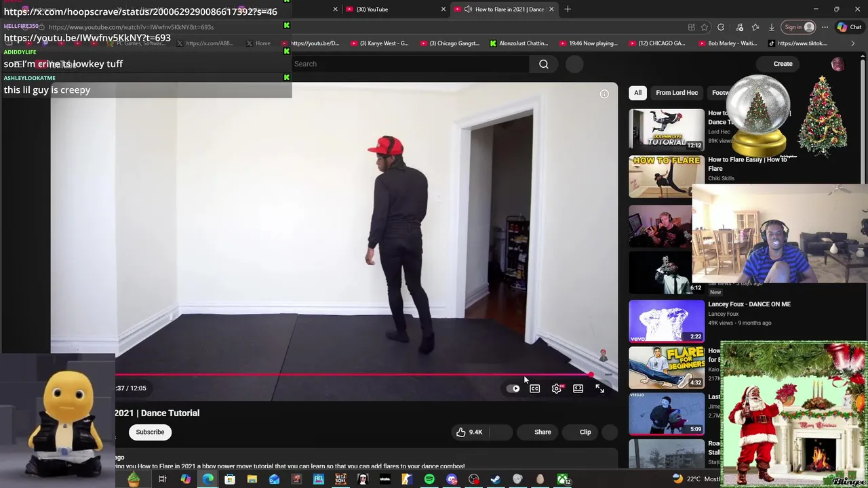Open a new browser tab
This screenshot has width=868, height=488.
(568, 9)
